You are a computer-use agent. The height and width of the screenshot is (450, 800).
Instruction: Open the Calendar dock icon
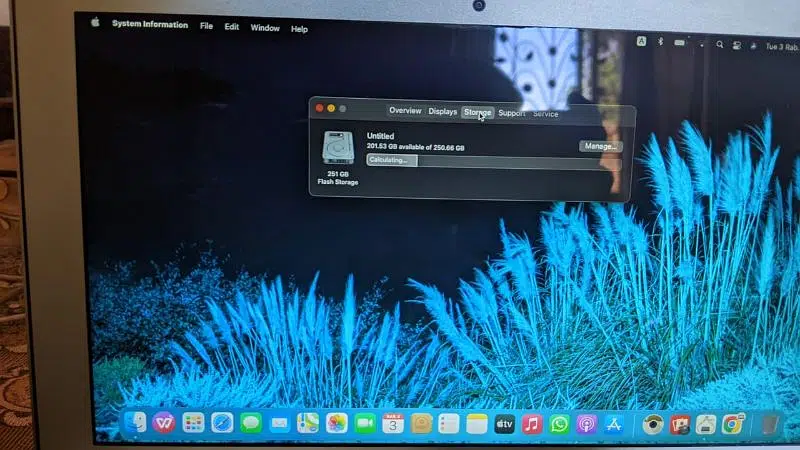click(x=393, y=423)
